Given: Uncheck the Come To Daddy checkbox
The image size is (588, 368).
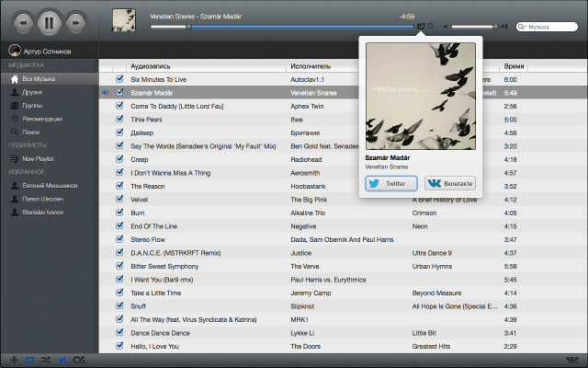Looking at the screenshot, I should [119, 106].
